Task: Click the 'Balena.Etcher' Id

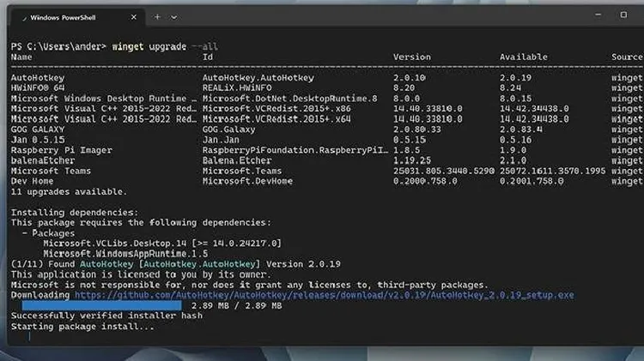Action: click(237, 160)
